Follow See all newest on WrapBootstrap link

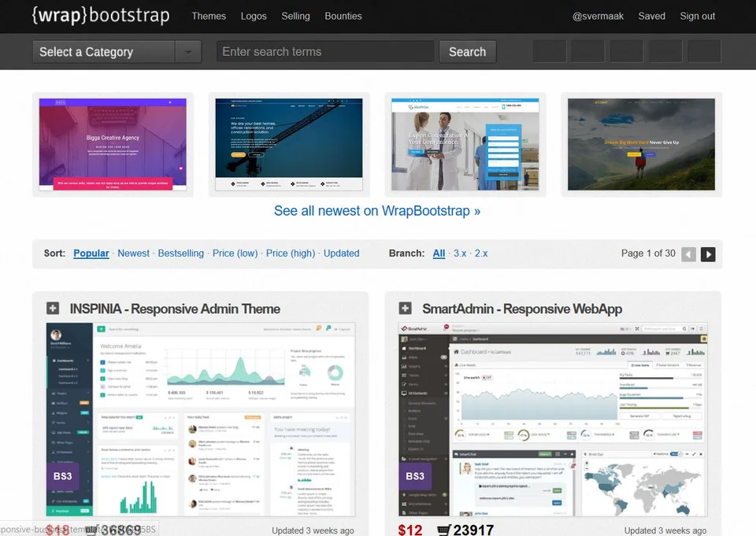pyautogui.click(x=377, y=211)
